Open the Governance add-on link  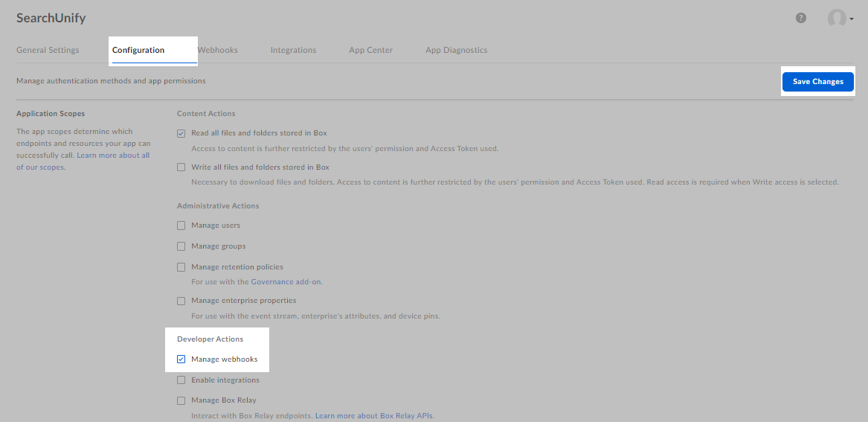286,282
